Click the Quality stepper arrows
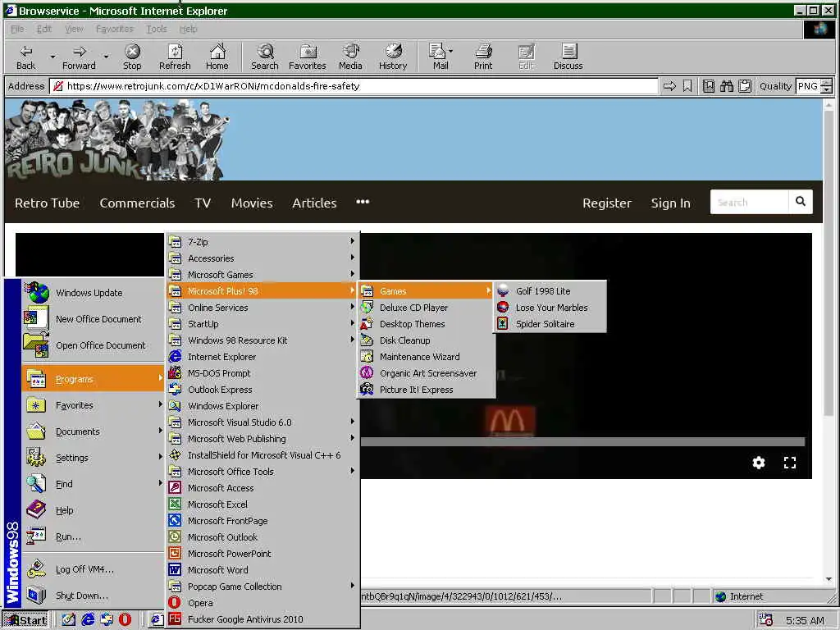Screen dimensions: 840x630 [827, 85]
